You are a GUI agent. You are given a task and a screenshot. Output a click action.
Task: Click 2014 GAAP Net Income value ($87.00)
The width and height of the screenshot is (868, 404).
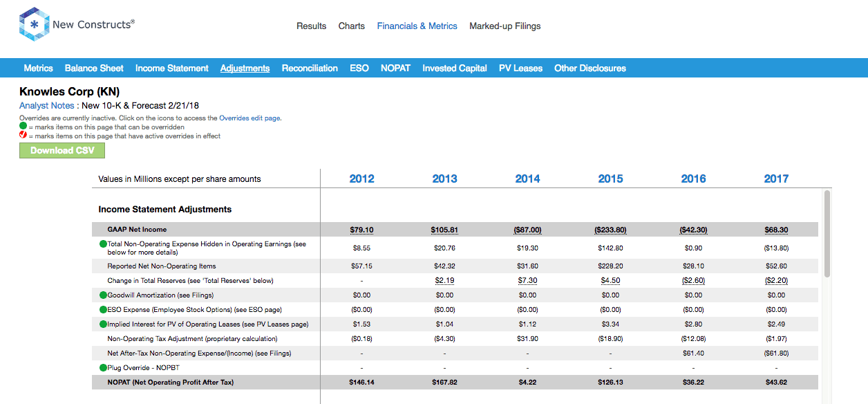tap(527, 230)
